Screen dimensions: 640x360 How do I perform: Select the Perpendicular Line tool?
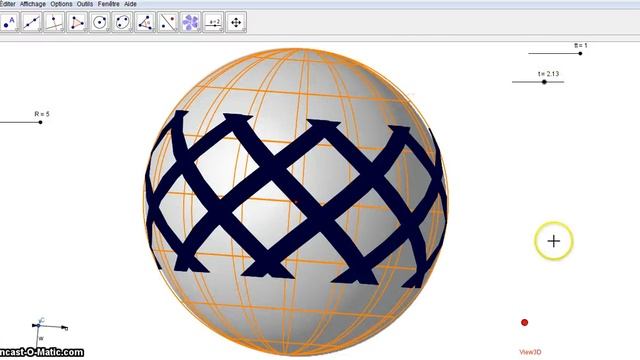coord(54,22)
